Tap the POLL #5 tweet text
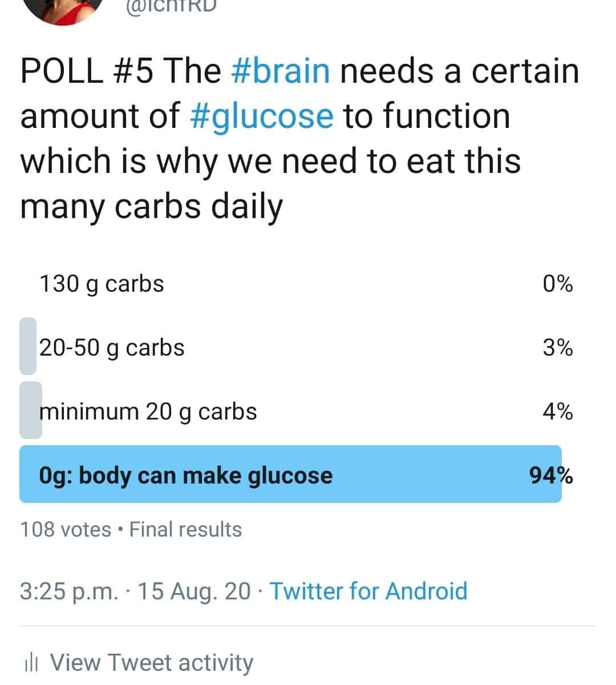The image size is (616, 685). pyautogui.click(x=299, y=139)
